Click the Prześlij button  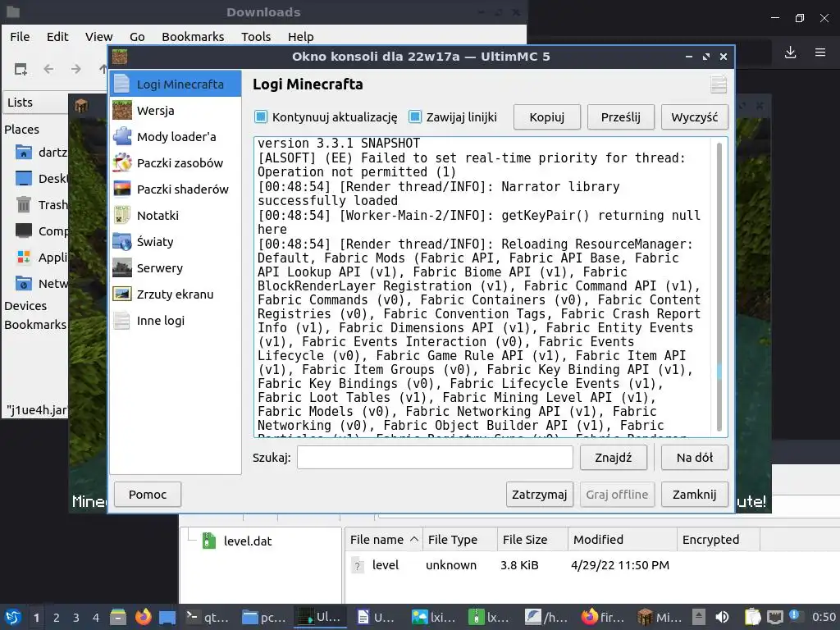pyautogui.click(x=620, y=116)
